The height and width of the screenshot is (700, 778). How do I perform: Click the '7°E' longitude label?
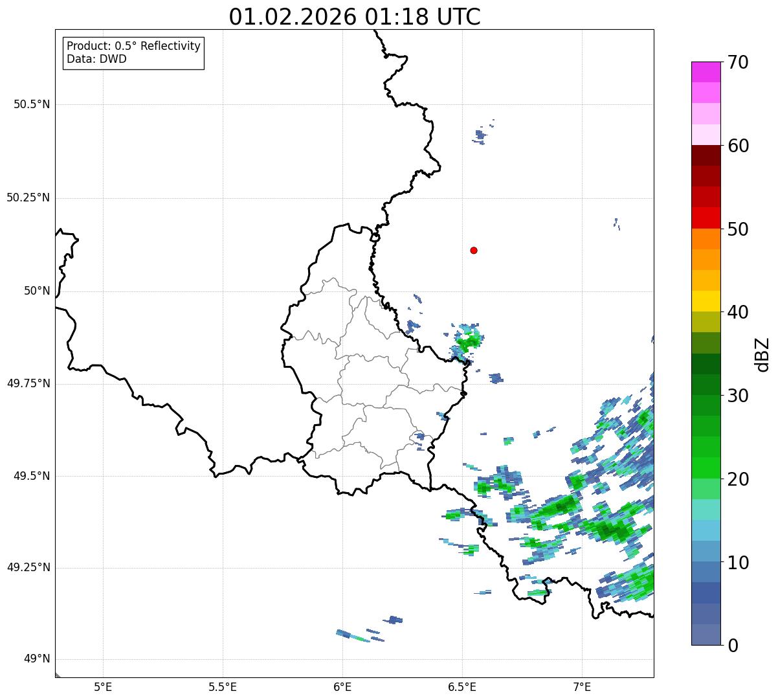[x=582, y=686]
